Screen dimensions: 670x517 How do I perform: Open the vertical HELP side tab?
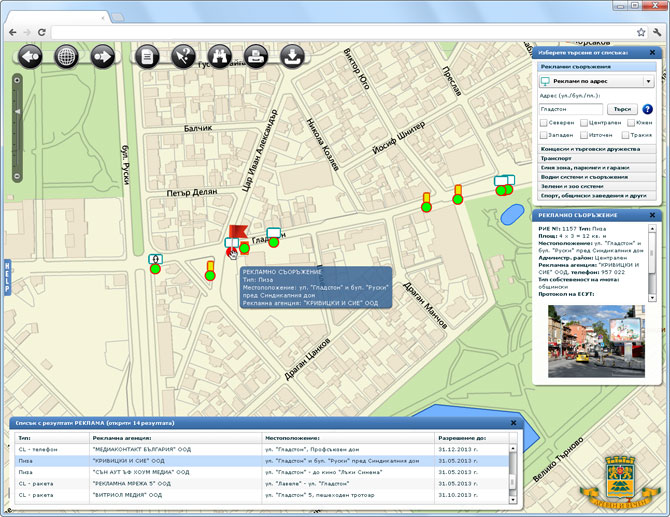7,277
